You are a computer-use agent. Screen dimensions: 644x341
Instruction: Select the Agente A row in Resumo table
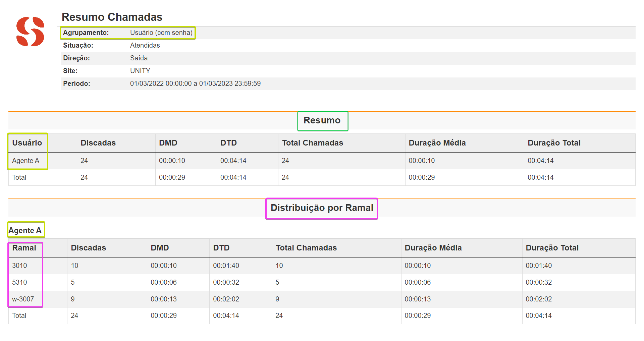[25, 161]
